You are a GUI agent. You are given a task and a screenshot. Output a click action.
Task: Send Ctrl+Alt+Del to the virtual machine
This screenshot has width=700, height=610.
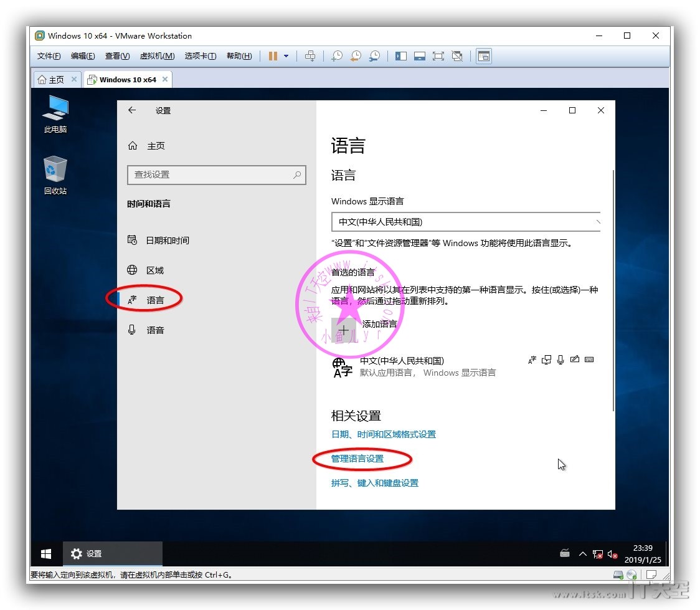pos(310,56)
